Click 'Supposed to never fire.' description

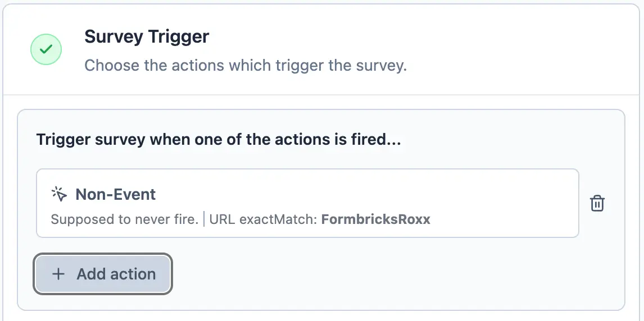click(124, 219)
